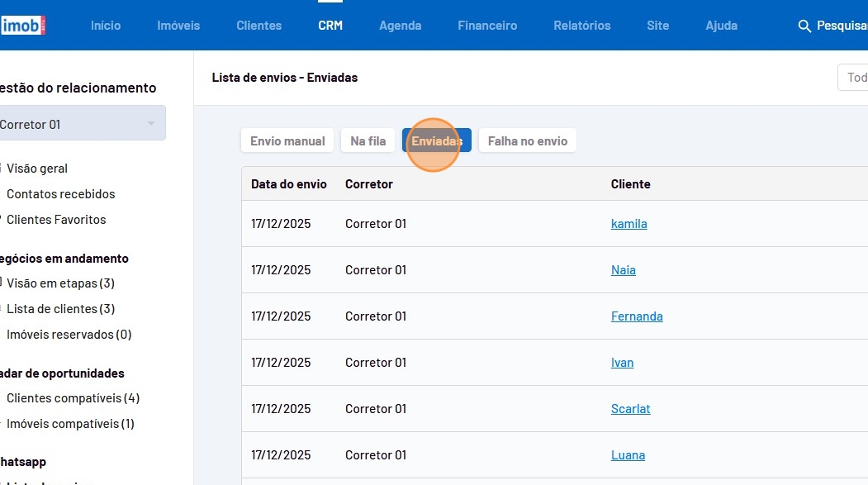The height and width of the screenshot is (485, 868).
Task: Open the Relatórios menu
Action: tap(581, 26)
